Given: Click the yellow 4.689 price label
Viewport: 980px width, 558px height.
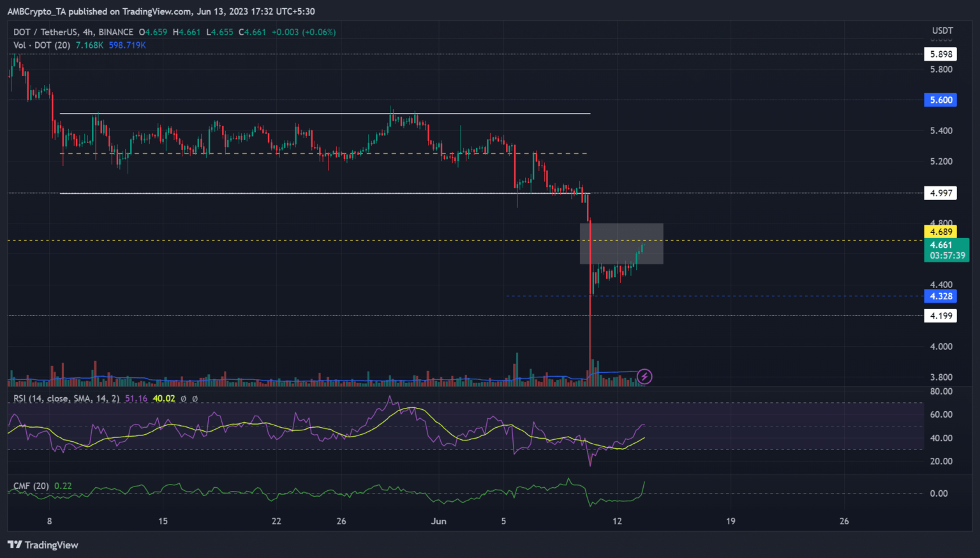Looking at the screenshot, I should point(940,232).
